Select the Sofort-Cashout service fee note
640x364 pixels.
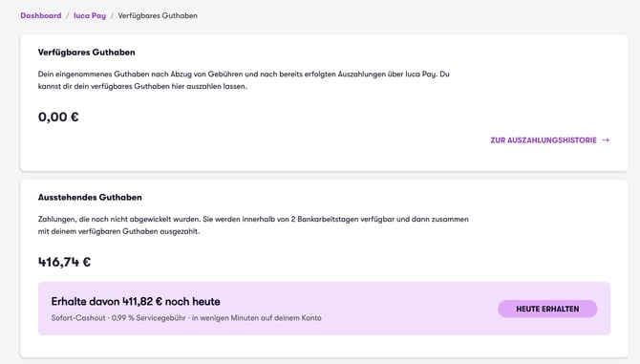[x=186, y=318]
